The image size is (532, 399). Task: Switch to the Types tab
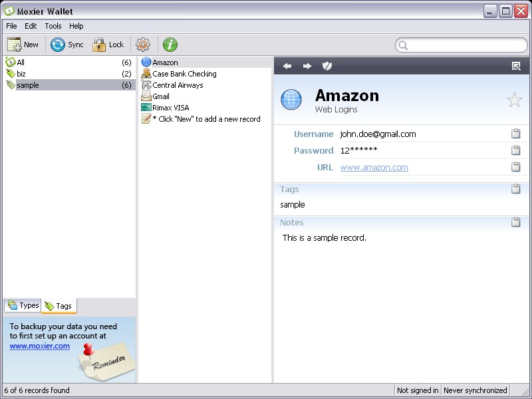(23, 305)
